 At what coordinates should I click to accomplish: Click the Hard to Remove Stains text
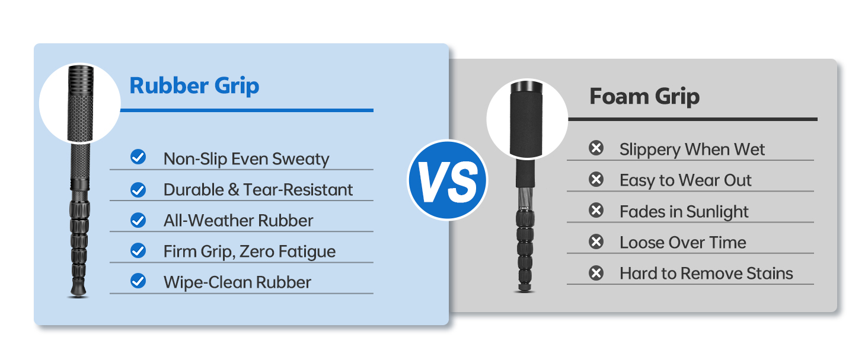click(x=706, y=274)
